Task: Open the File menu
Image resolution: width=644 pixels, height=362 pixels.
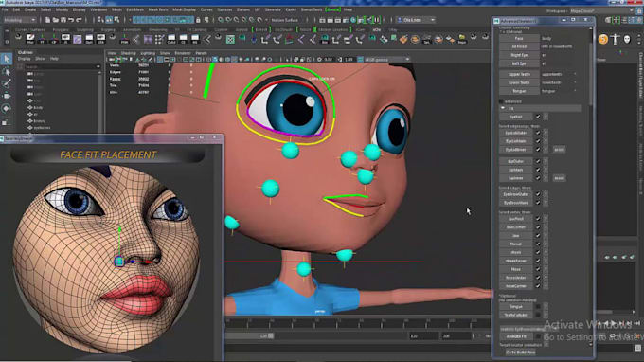Action: click(x=5, y=9)
